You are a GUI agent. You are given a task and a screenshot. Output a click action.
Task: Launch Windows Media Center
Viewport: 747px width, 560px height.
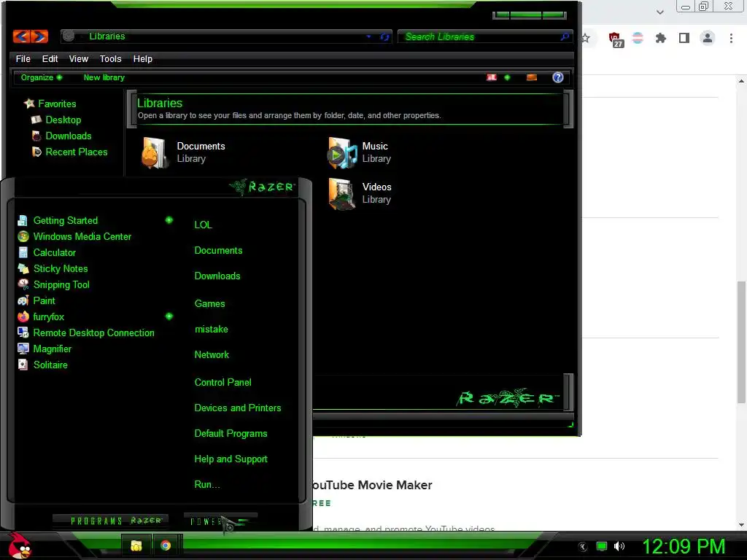point(74,237)
